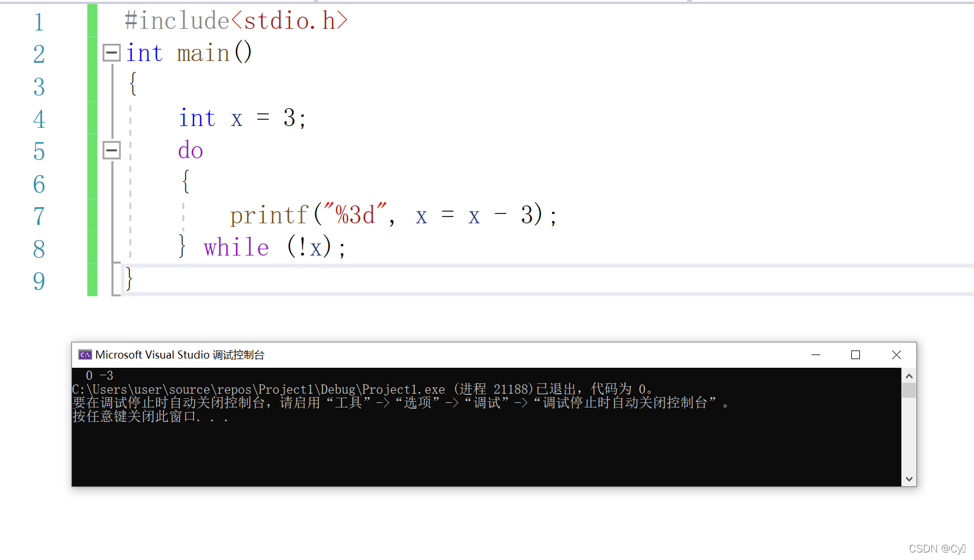Click line number 1 in the gutter
This screenshot has height=560, width=974.
pos(39,22)
